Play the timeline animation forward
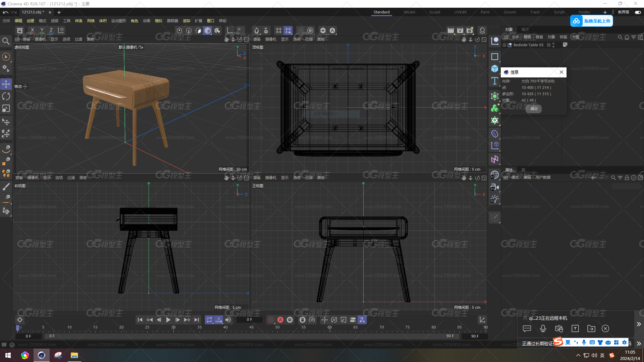Viewport: 644px width, 362px height. point(168,320)
